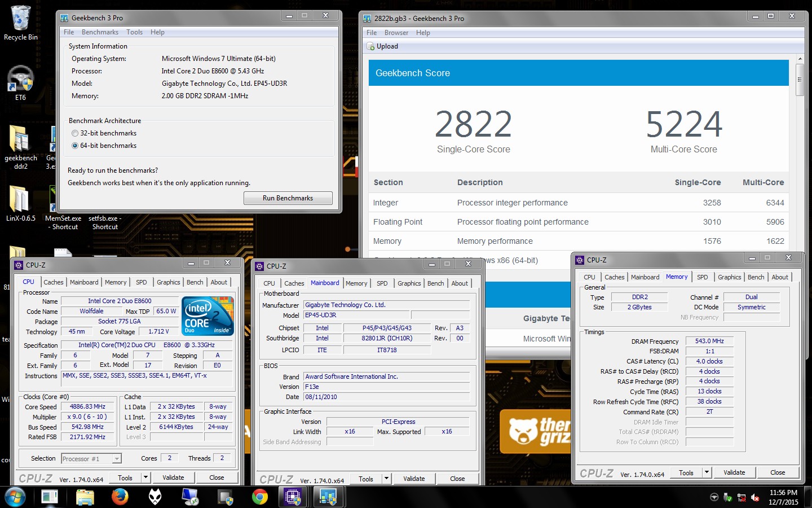Open the Tools menu in Geekbench
This screenshot has height=508, width=812.
(x=134, y=32)
